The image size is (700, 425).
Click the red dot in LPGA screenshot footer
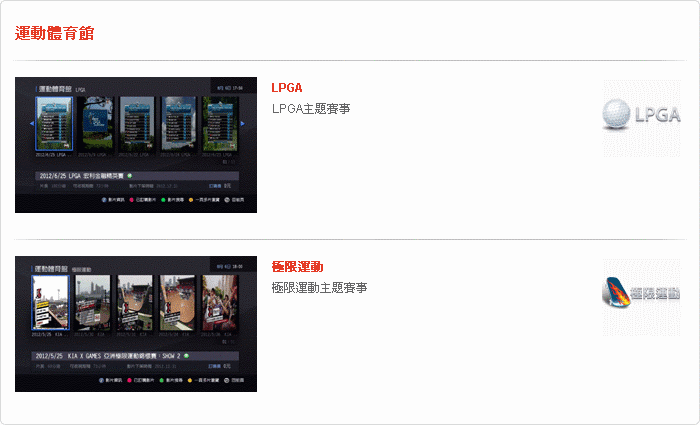132,200
